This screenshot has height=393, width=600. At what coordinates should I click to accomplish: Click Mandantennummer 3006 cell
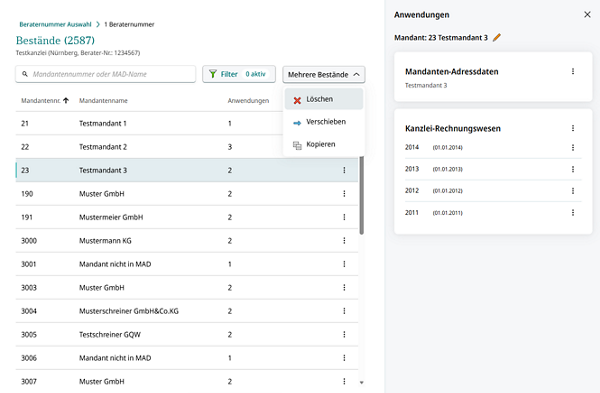pyautogui.click(x=29, y=358)
